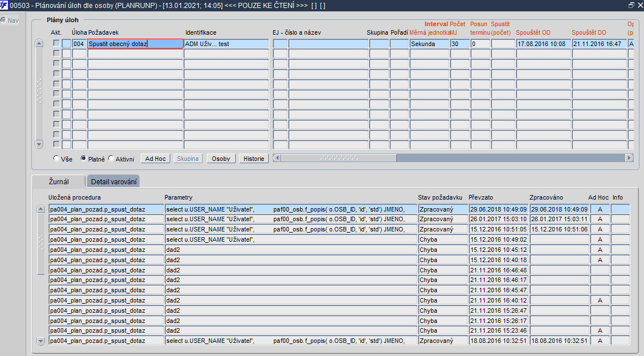Click left arrow of horizontal scrollbar
The image size is (644, 356).
click(x=277, y=158)
